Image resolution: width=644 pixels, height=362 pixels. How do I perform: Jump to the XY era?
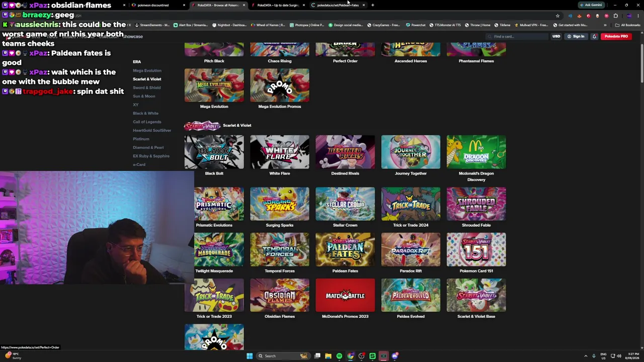click(135, 105)
